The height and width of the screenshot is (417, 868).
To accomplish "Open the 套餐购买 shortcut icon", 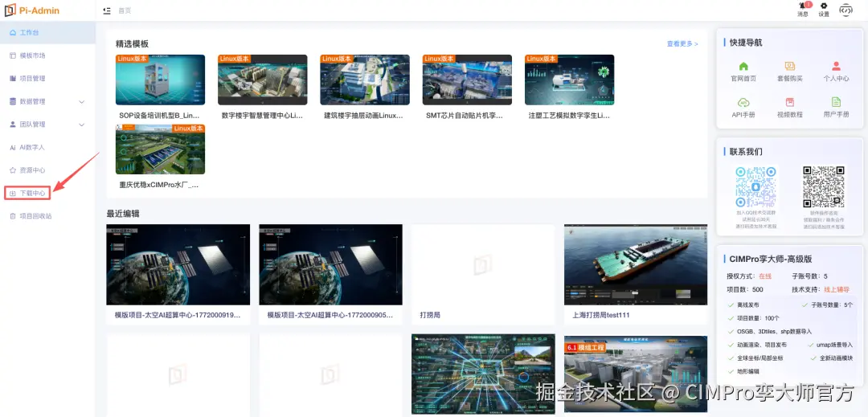I will pos(790,67).
